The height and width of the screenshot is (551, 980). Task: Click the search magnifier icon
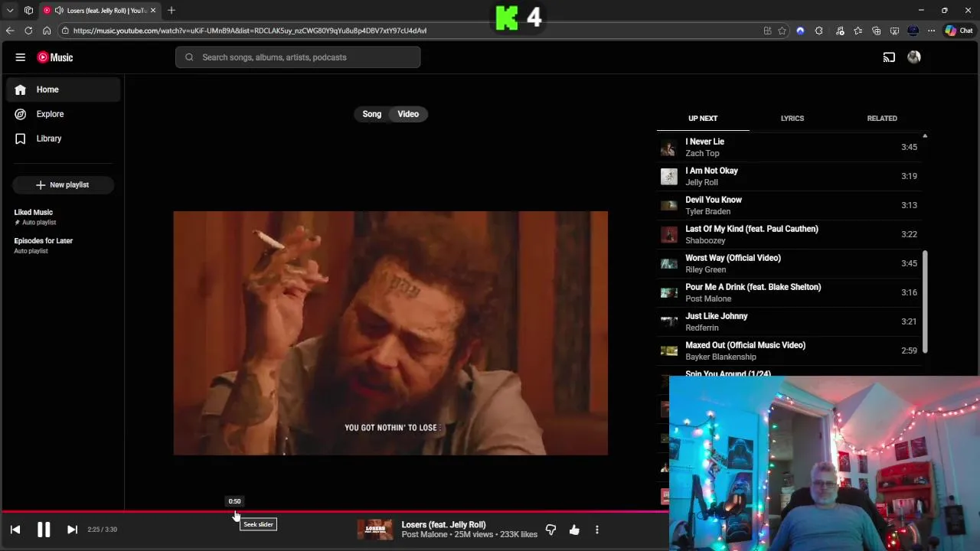(x=189, y=57)
